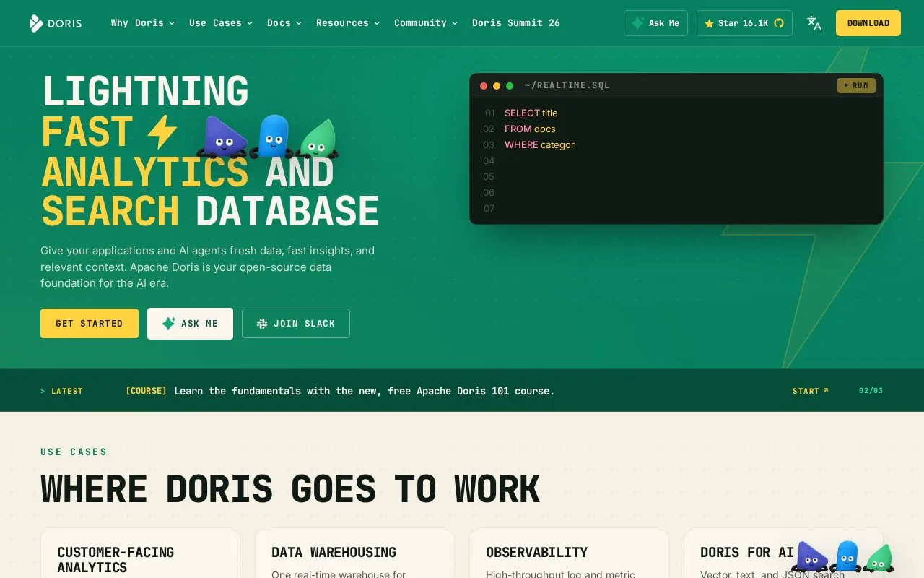Click the sparkle icon in hero Ask Me
Screen dimensions: 924x578
coord(169,324)
